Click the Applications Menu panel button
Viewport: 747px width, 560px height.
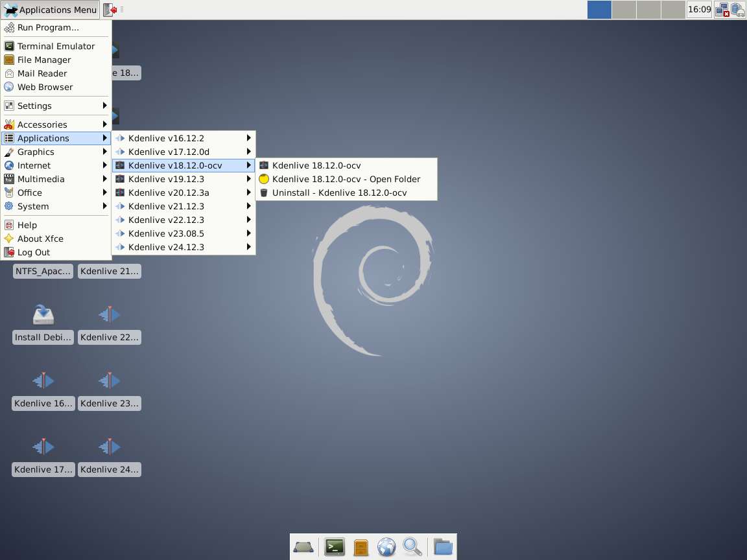tap(50, 10)
